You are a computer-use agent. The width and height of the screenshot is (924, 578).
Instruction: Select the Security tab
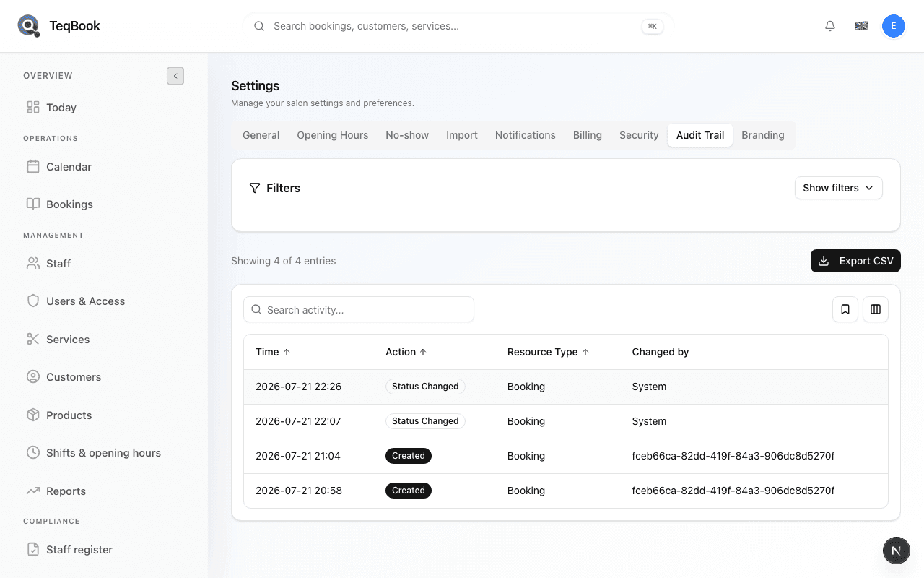pyautogui.click(x=639, y=135)
